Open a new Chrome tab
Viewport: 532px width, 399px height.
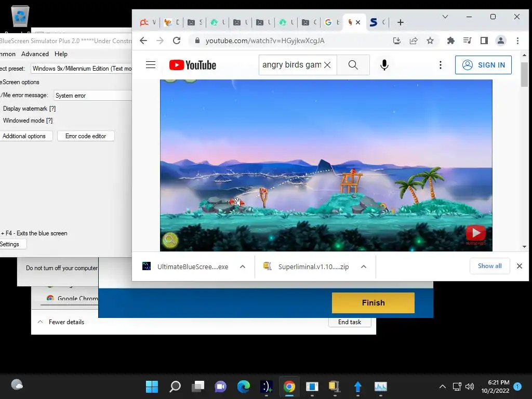click(401, 22)
